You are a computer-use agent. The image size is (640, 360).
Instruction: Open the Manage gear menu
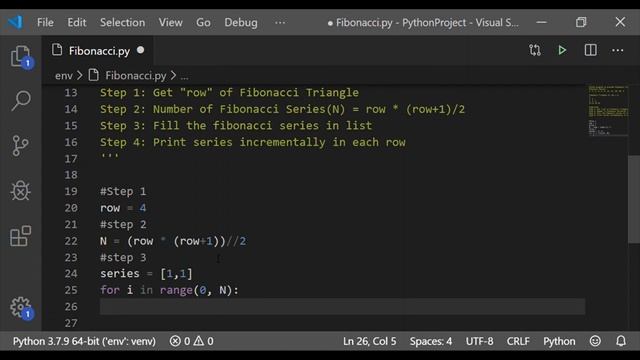(21, 308)
